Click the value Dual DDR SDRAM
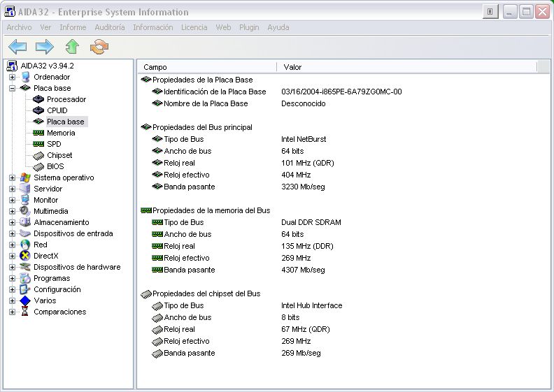Image resolution: width=554 pixels, height=392 pixels. (311, 223)
